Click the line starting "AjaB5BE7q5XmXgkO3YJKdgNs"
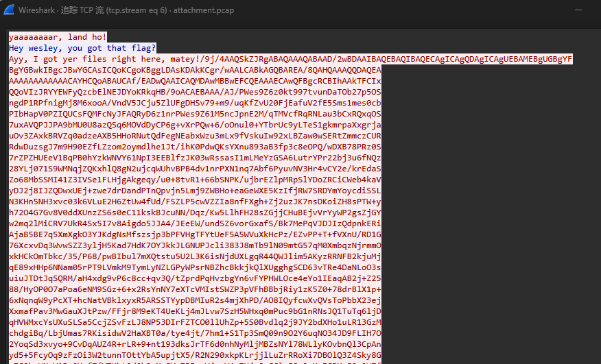Image resolution: width=601 pixels, height=364 pixels. tap(195, 234)
